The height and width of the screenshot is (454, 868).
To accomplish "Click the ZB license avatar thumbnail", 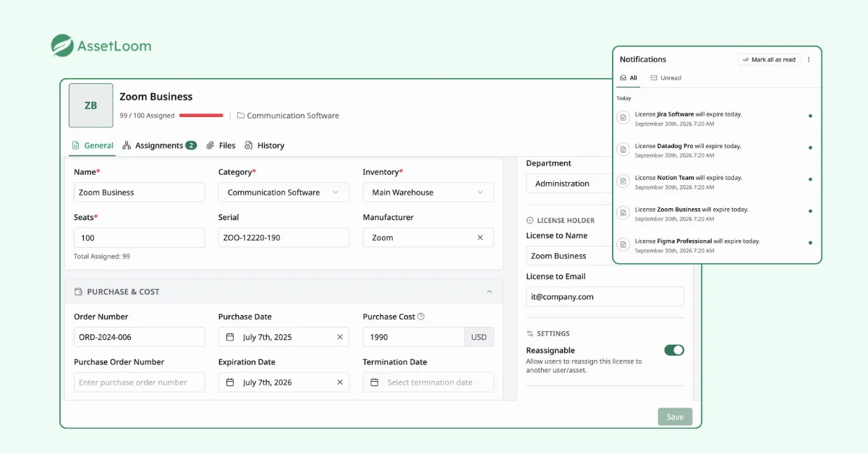I will pos(91,106).
